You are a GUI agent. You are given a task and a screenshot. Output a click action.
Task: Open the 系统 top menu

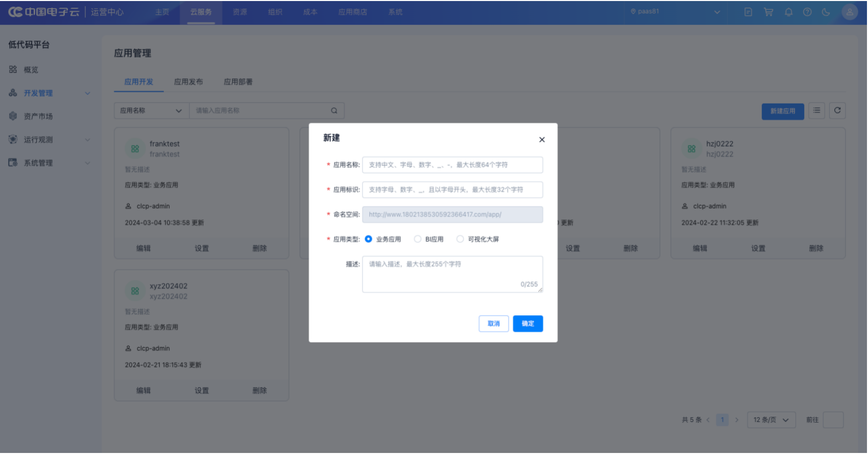[395, 12]
